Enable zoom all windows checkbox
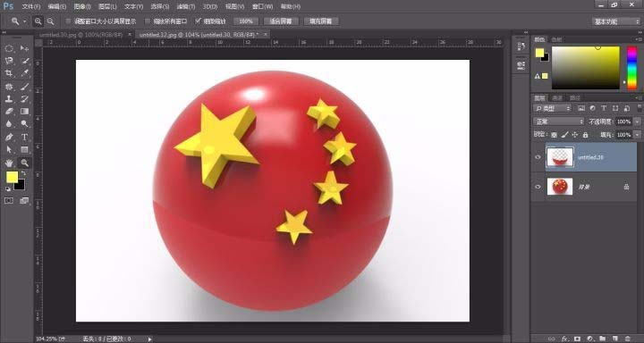This screenshot has width=644, height=343. pos(148,21)
